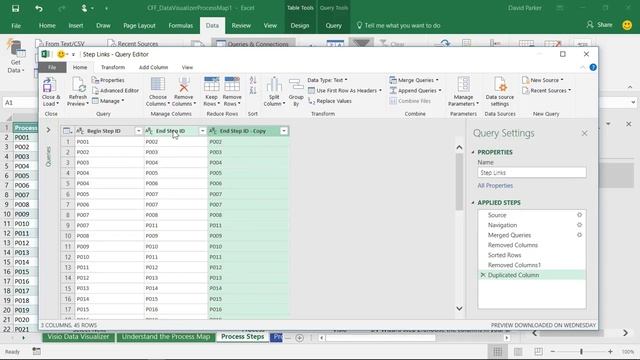Open End Step ID filter dropdown
Screen dimensions: 640x360
tap(202, 131)
